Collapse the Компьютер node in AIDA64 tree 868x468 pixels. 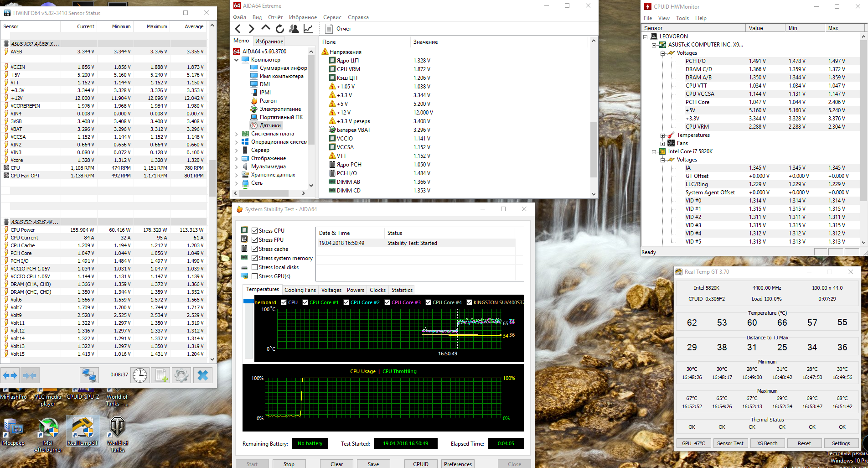click(236, 60)
